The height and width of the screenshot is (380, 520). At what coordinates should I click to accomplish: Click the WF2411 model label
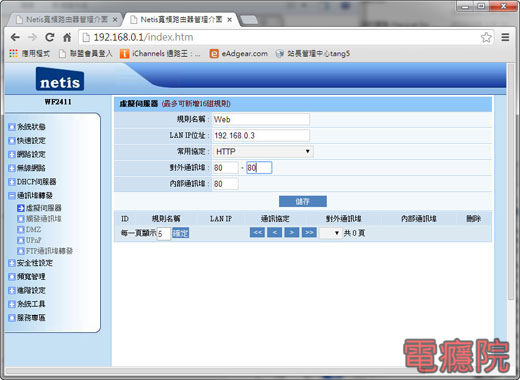(58, 102)
